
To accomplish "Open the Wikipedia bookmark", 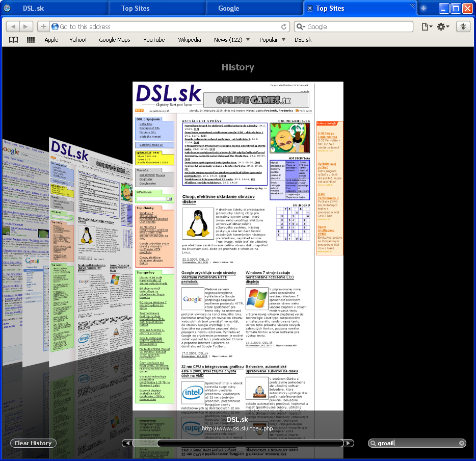I will click(x=190, y=40).
